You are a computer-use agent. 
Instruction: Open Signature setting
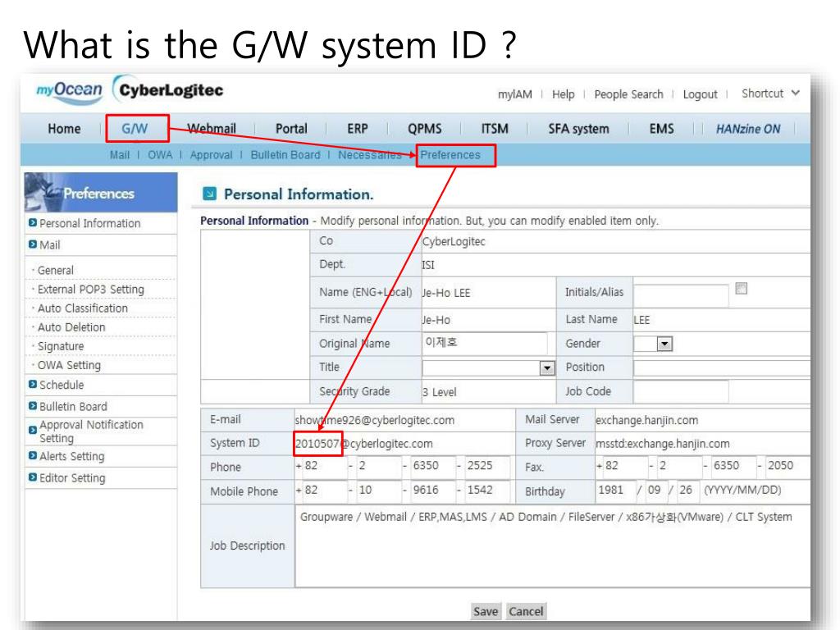(61, 346)
